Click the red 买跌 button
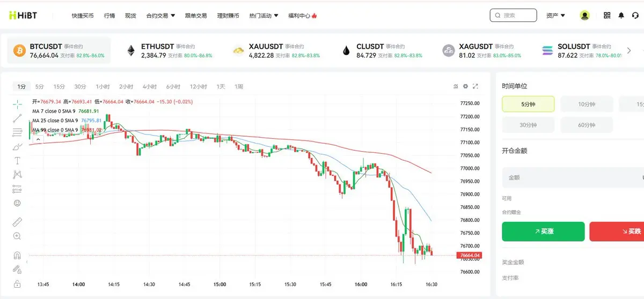The width and height of the screenshot is (644, 299). (x=617, y=231)
